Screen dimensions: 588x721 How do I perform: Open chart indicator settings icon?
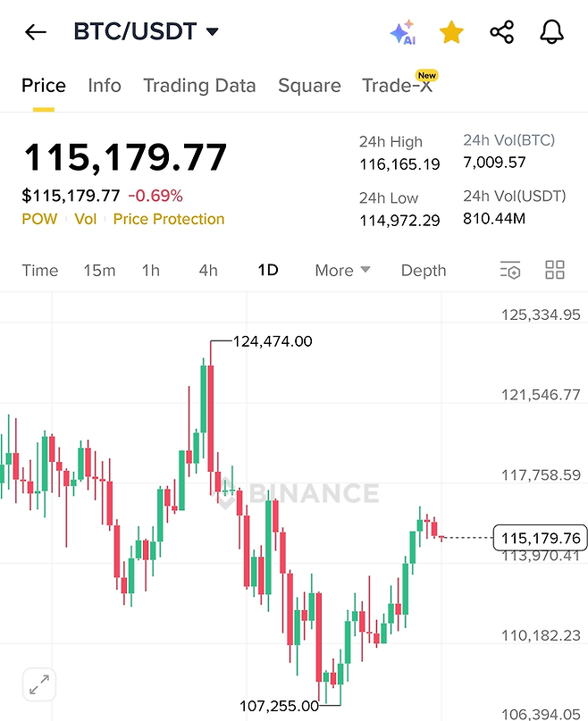tap(509, 271)
